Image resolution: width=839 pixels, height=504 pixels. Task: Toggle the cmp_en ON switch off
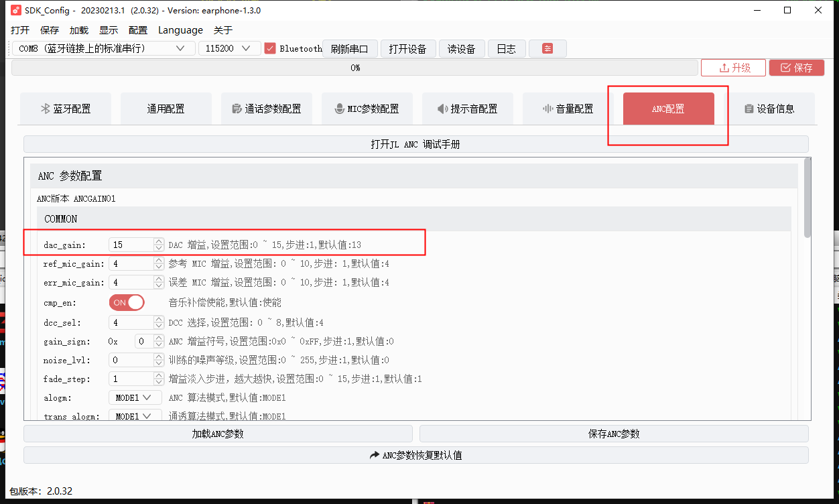127,302
